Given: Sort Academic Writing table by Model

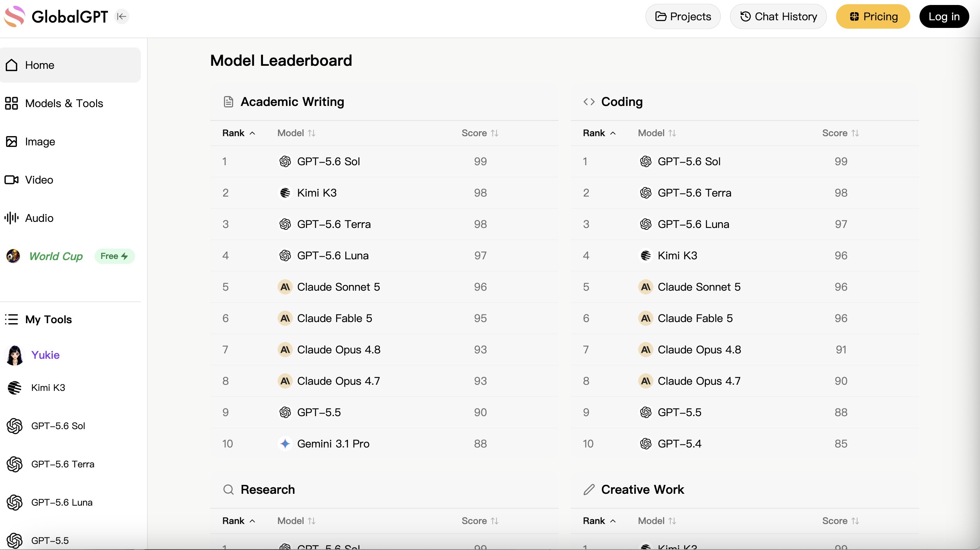Looking at the screenshot, I should [296, 133].
